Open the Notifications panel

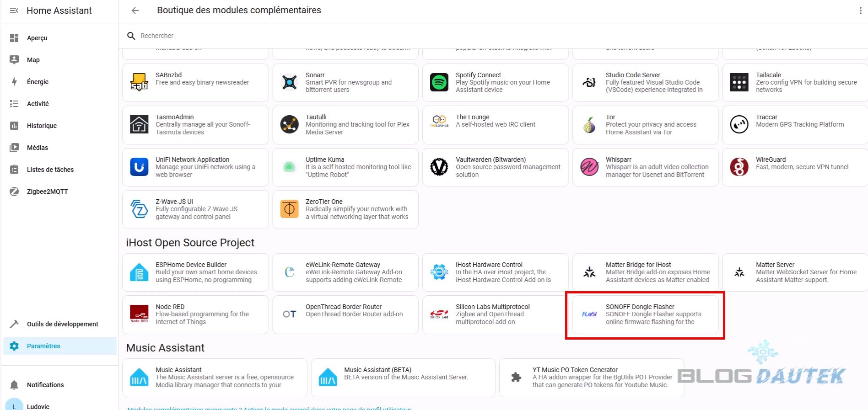45,385
